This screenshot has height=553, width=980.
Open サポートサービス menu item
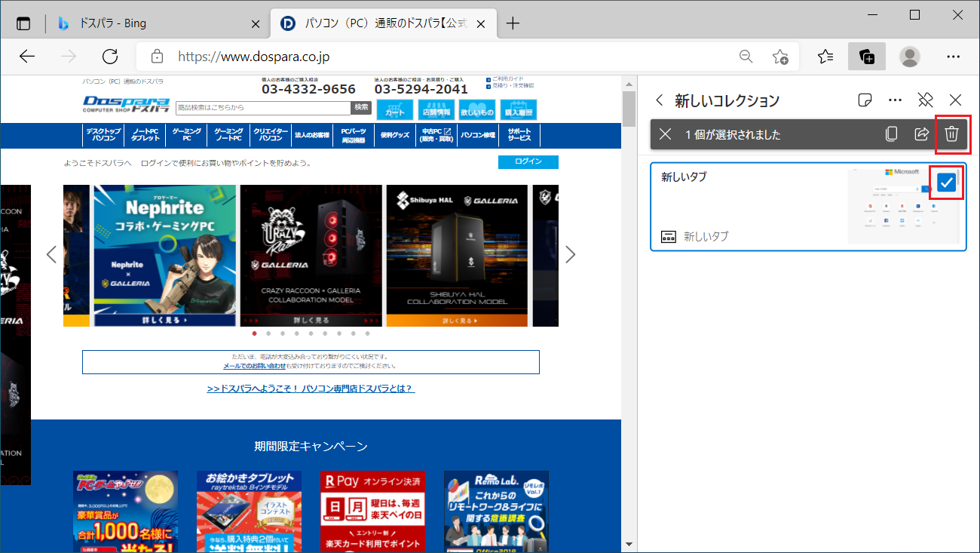[519, 135]
